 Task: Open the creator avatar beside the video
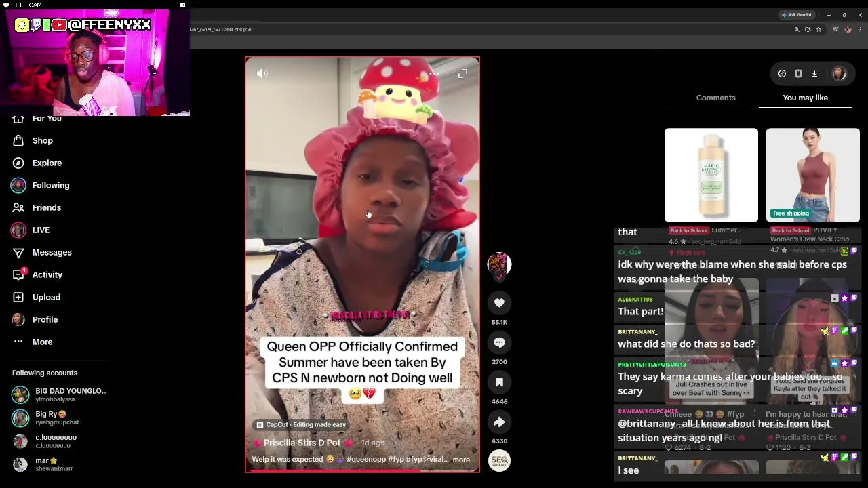[x=499, y=264]
